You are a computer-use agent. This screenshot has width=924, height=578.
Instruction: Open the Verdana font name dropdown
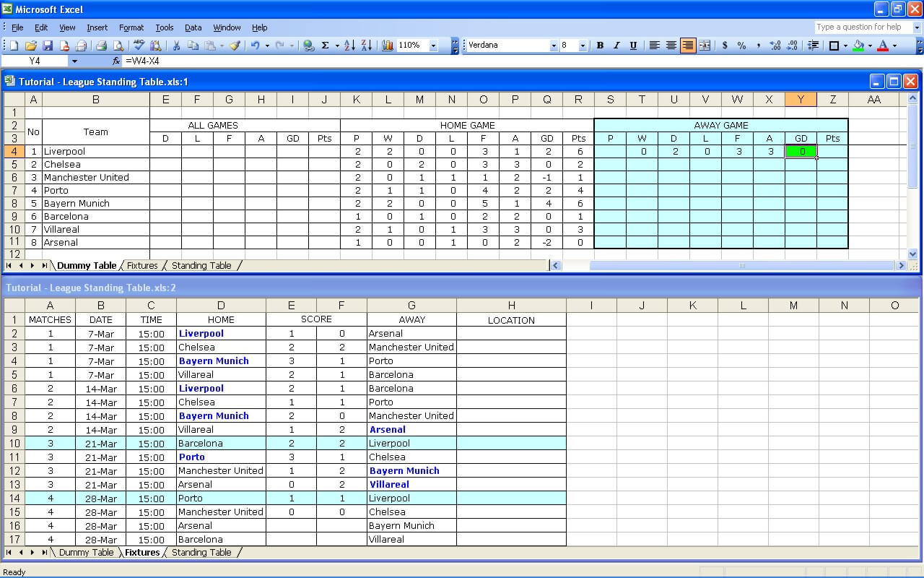(554, 46)
